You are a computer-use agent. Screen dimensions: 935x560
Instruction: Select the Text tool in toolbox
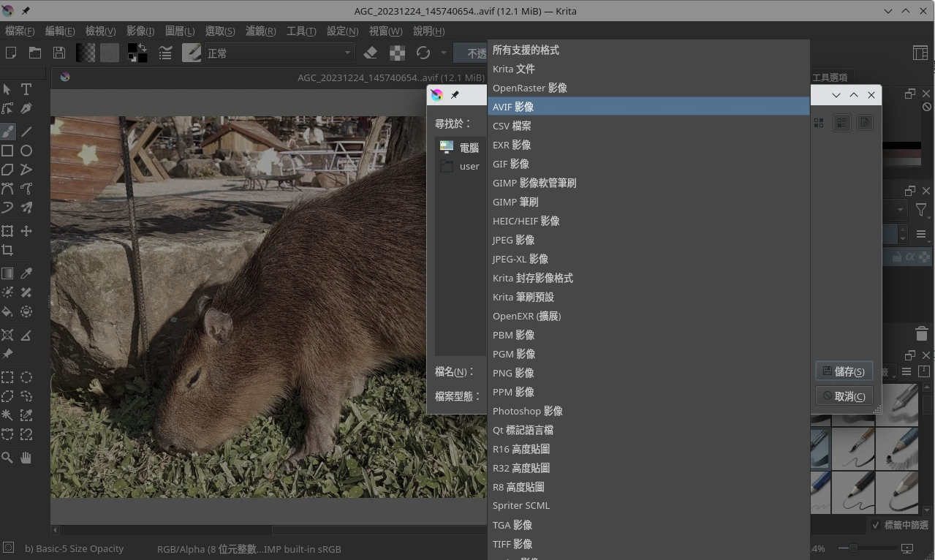point(26,89)
